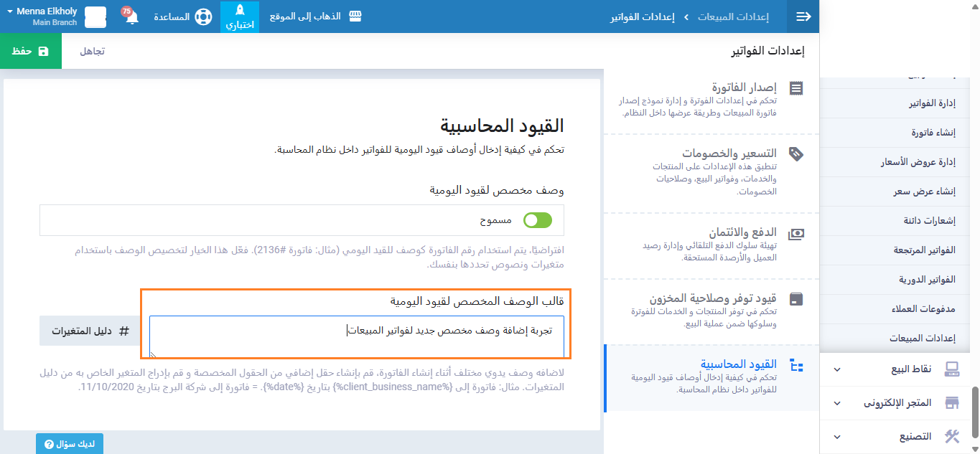Click the تجاهل discard button
The image size is (980, 454).
(x=91, y=51)
